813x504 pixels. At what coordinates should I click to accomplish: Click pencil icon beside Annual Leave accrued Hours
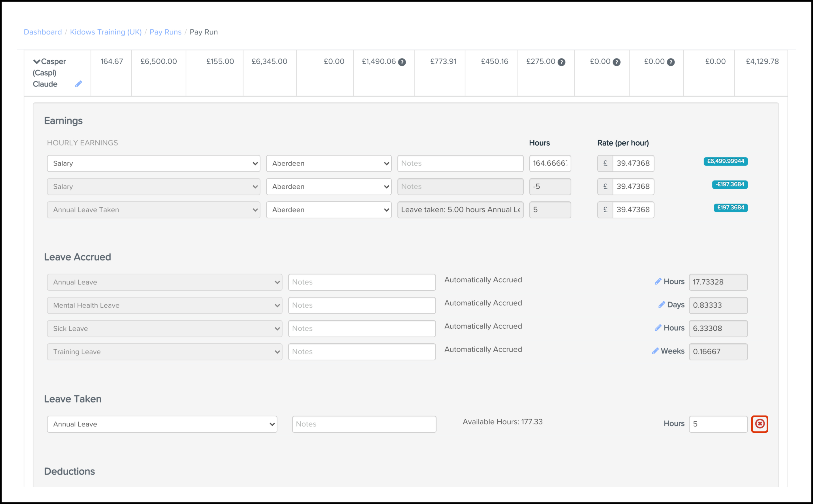point(658,282)
